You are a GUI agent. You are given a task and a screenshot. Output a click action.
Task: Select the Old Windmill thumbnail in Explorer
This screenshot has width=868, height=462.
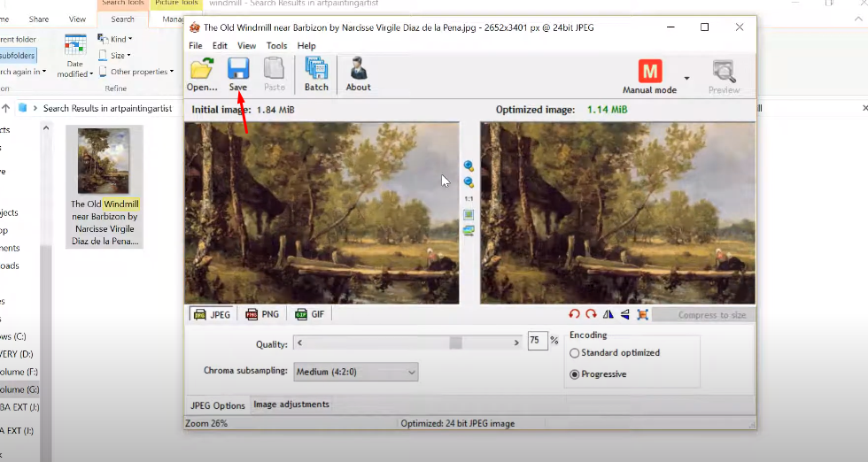(x=105, y=187)
